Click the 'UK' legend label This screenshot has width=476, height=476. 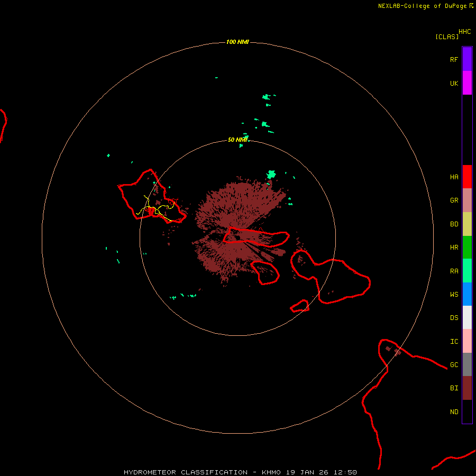(x=454, y=84)
